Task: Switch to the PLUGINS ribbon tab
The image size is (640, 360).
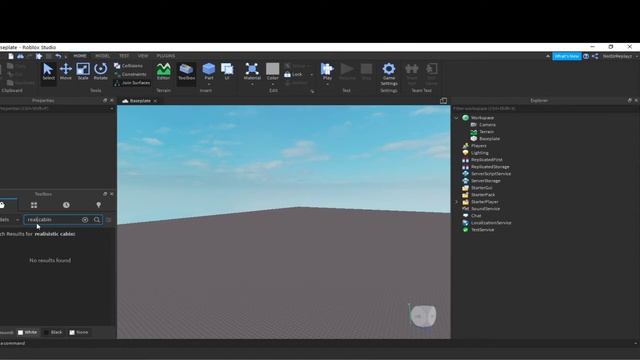Action: (x=166, y=56)
